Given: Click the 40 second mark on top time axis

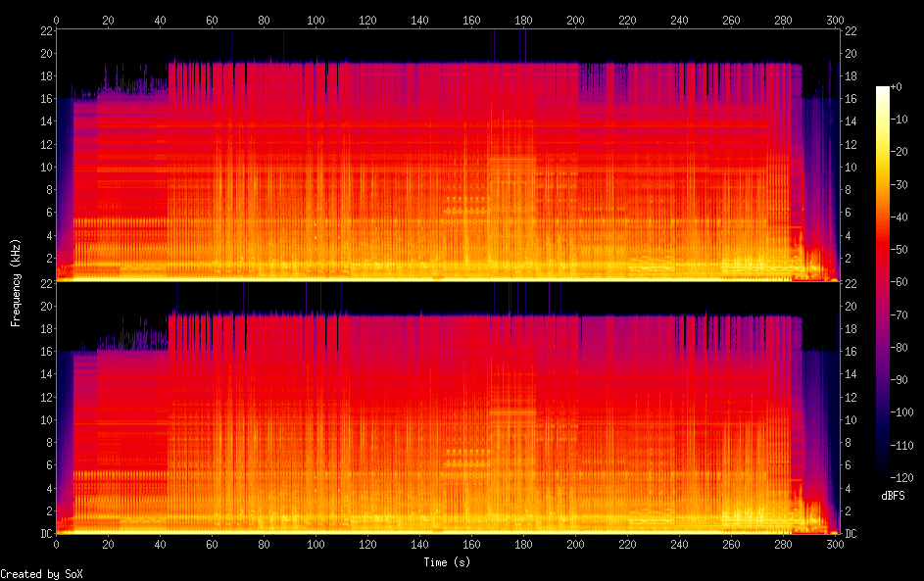Looking at the screenshot, I should [x=160, y=20].
